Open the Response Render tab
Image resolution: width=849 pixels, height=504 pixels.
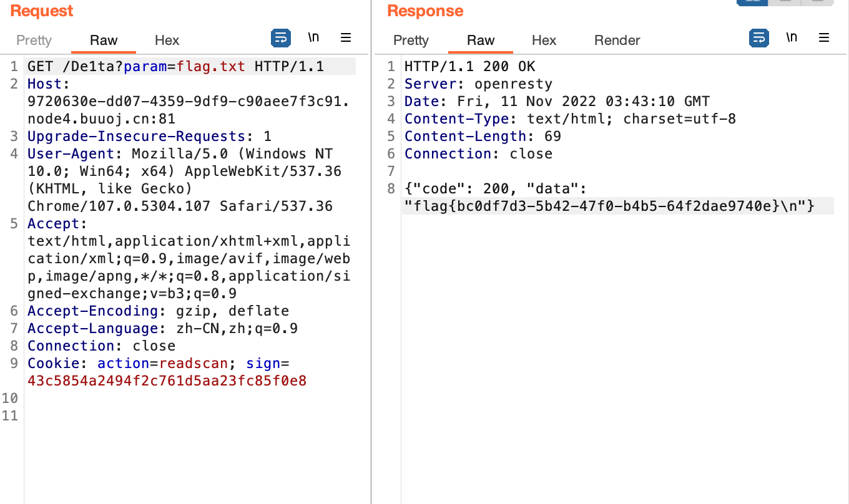click(x=617, y=41)
